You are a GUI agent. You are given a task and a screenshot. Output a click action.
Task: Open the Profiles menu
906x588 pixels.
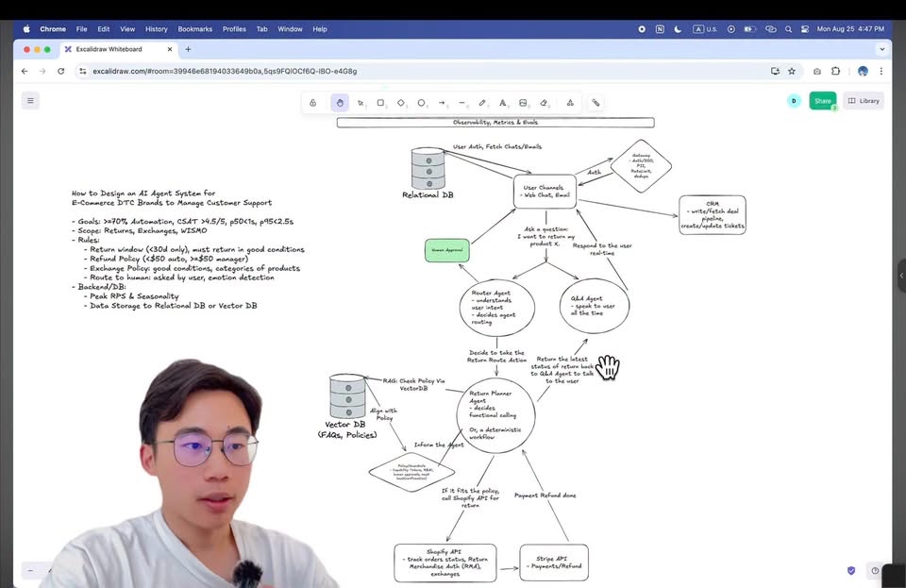[234, 29]
